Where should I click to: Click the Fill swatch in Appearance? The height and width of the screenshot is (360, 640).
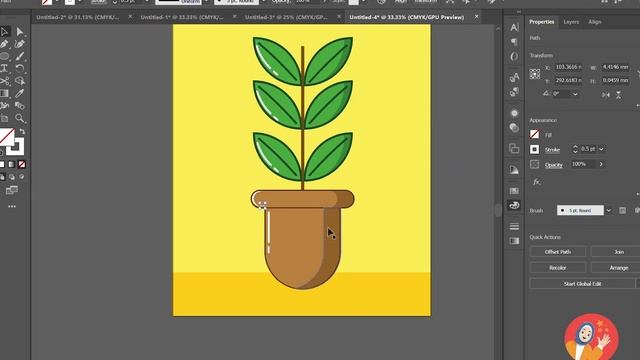point(534,134)
